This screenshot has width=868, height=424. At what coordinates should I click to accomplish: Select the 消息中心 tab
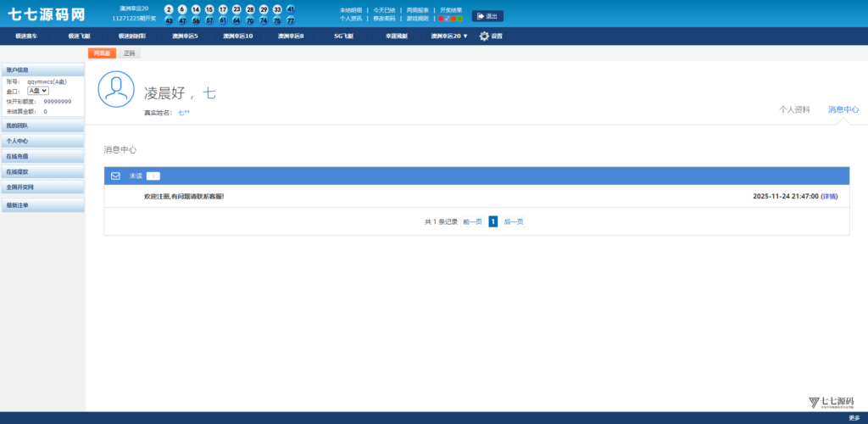843,109
